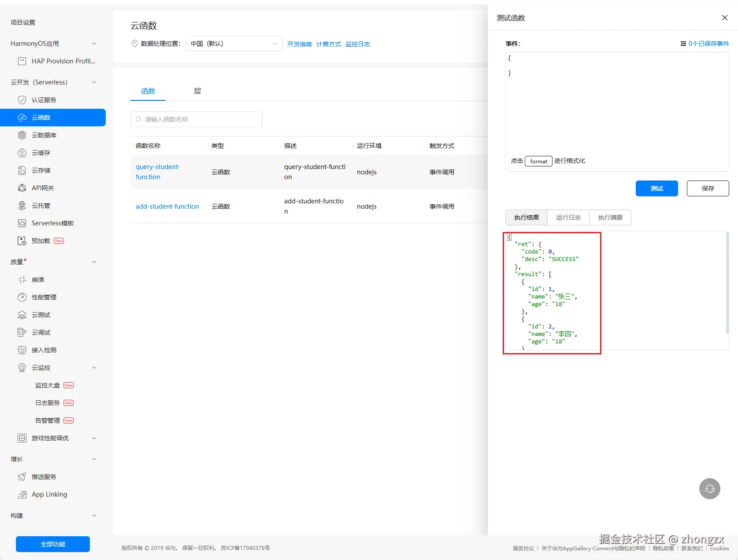Open the query-student-function link
The image size is (738, 560).
(x=158, y=172)
